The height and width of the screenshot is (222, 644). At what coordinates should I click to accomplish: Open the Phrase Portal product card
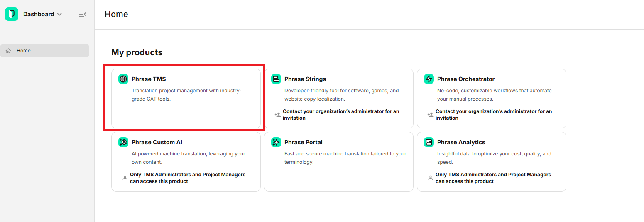click(x=339, y=162)
